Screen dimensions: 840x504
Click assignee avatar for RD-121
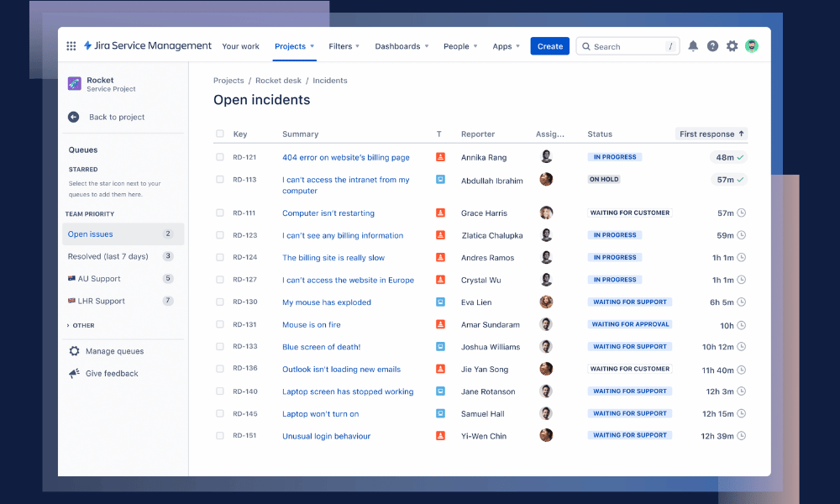[546, 156]
